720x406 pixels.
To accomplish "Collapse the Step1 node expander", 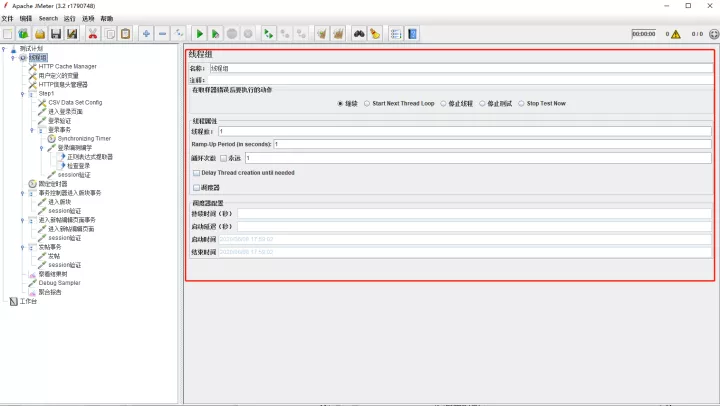I will 22,94.
